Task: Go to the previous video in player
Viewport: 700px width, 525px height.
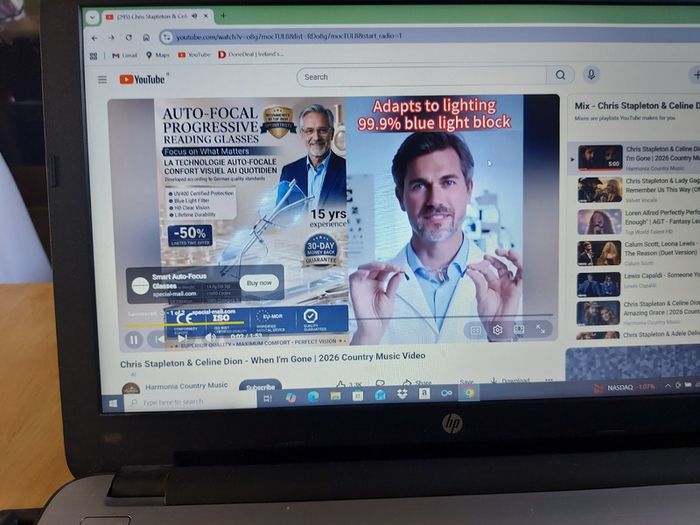Action: (x=159, y=340)
